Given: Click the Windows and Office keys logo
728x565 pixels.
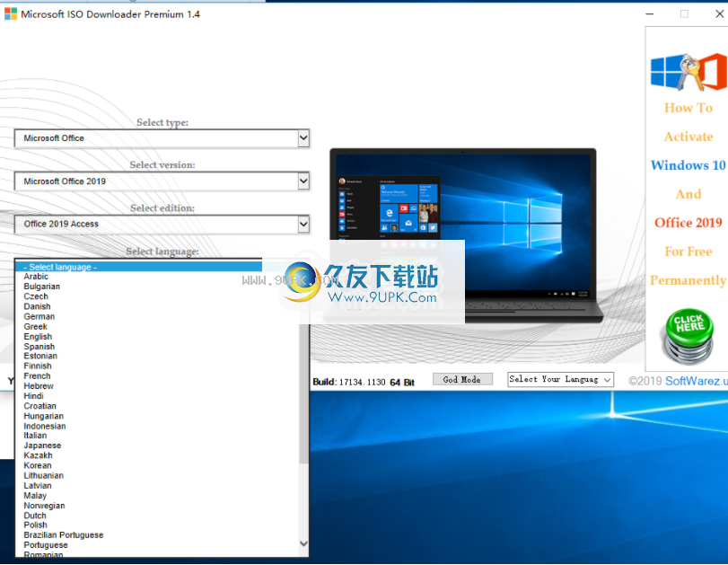Looking at the screenshot, I should click(x=689, y=72).
